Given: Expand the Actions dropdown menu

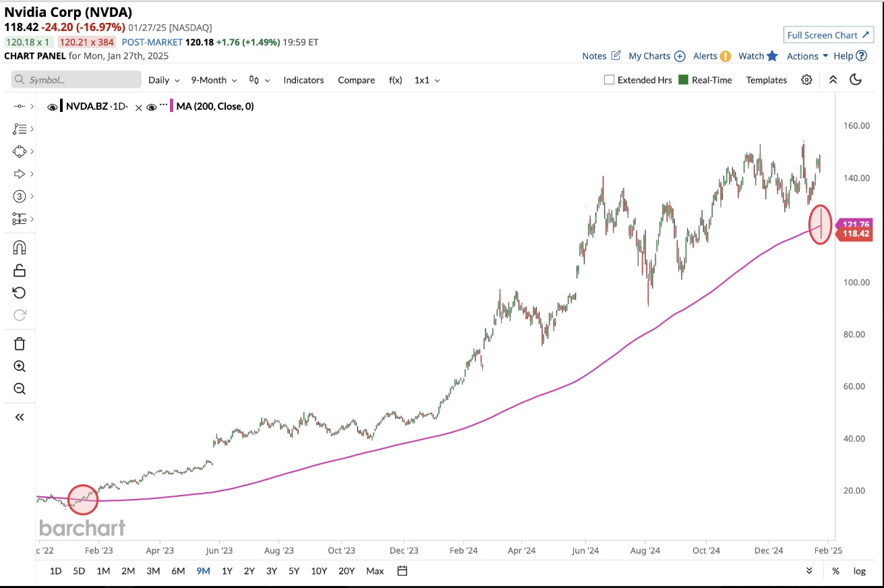Looking at the screenshot, I should pyautogui.click(x=806, y=56).
